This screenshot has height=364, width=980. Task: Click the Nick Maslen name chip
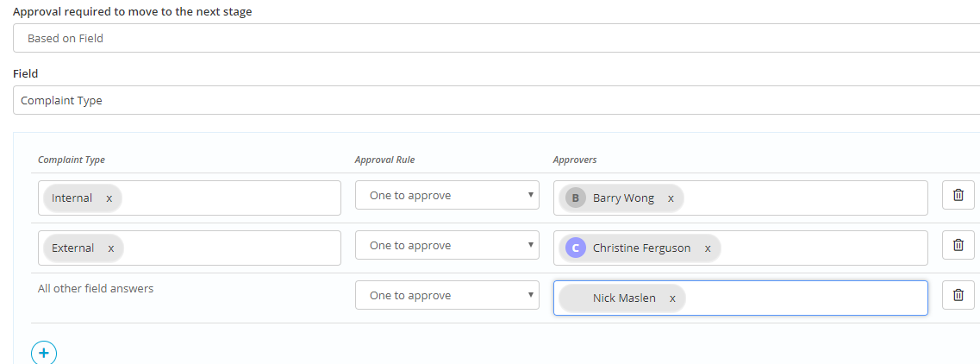click(x=624, y=298)
